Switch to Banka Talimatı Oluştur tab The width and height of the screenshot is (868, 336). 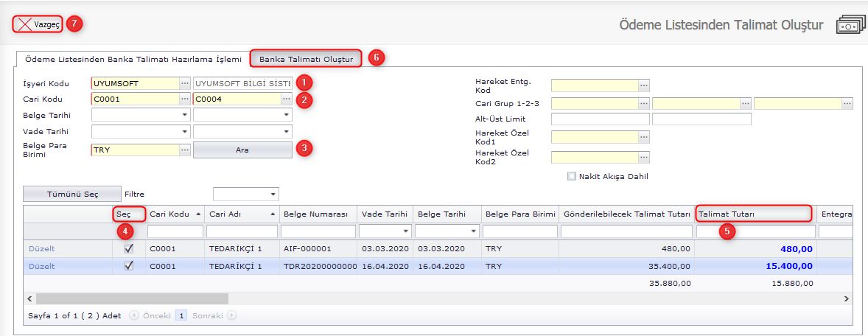tap(306, 58)
